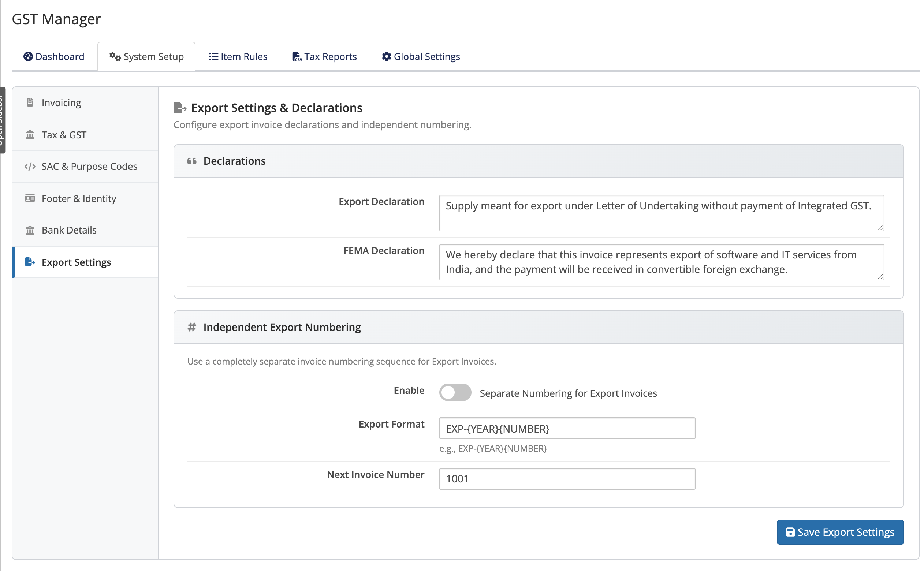Click the 'Next Invoice Number' label
The width and height of the screenshot is (924, 571).
376,475
